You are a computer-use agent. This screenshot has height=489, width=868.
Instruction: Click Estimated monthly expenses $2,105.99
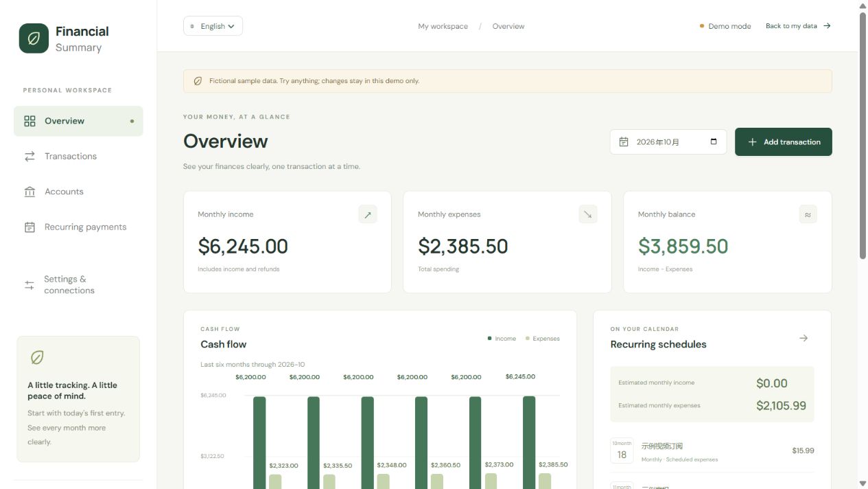781,405
